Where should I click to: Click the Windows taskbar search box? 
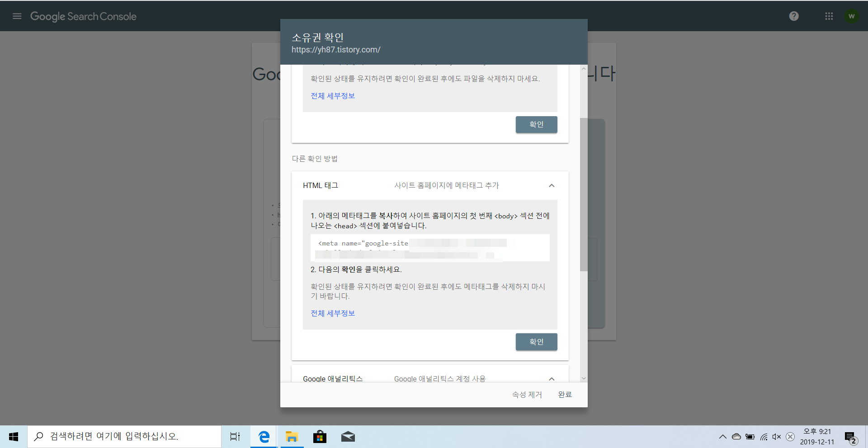124,437
